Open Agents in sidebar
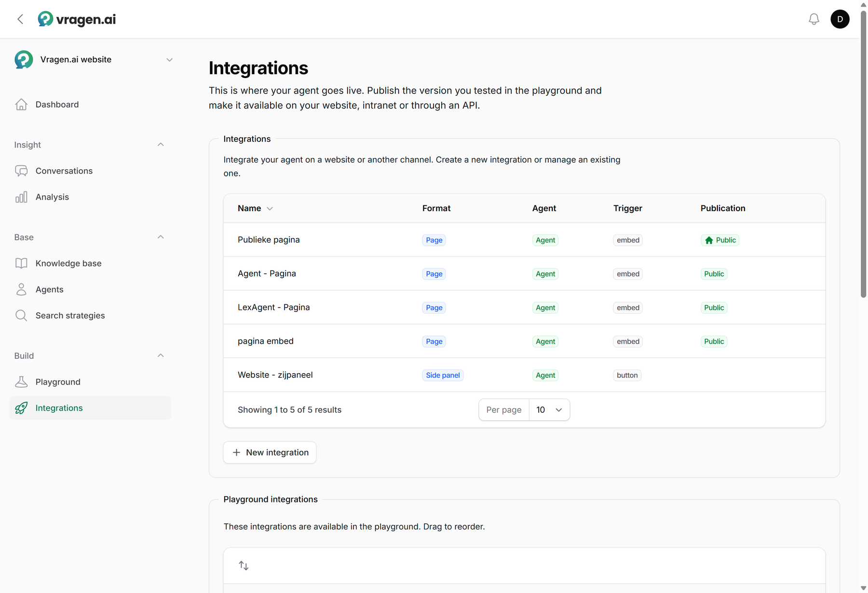868x593 pixels. coord(91,289)
